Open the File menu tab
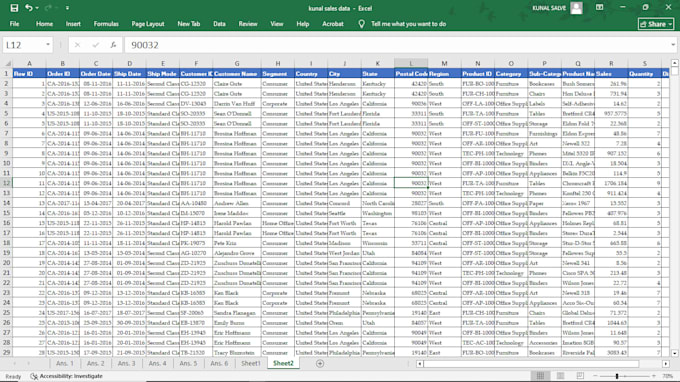Image resolution: width=680 pixels, height=382 pixels. [x=14, y=24]
